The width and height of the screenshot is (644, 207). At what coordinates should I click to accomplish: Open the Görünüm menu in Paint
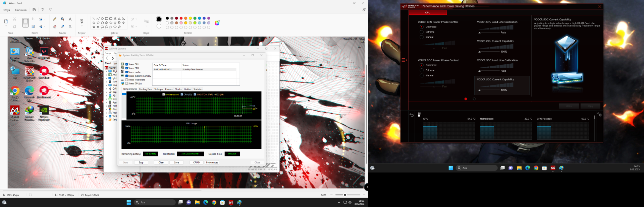coord(21,10)
